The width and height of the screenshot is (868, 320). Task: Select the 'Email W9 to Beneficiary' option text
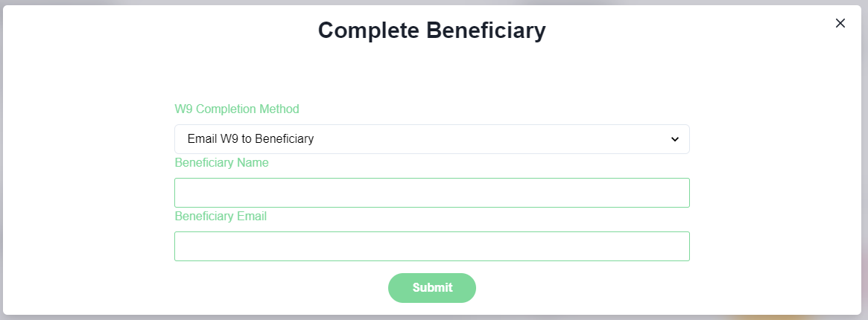click(250, 139)
